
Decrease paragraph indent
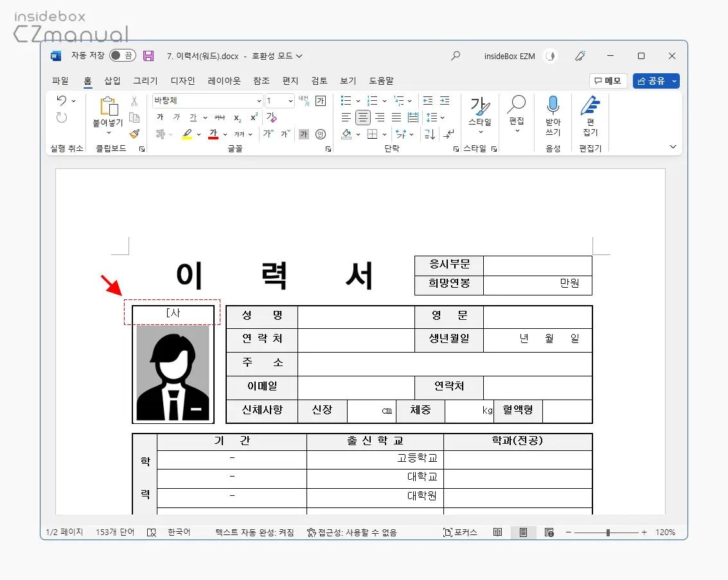428,100
